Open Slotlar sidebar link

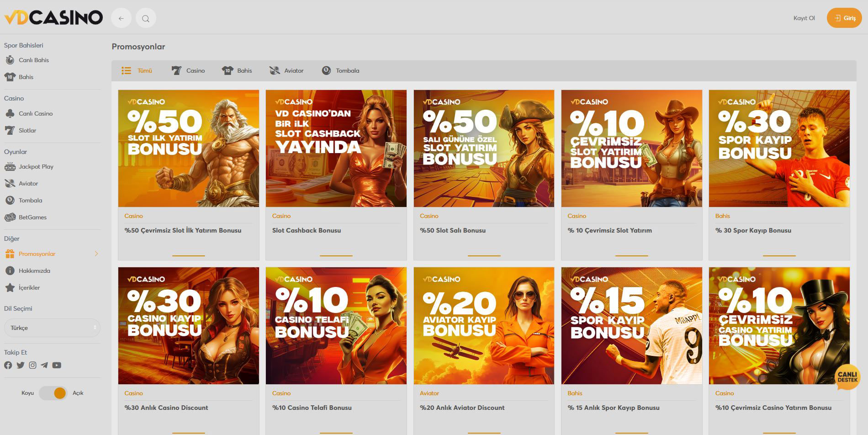(x=27, y=130)
